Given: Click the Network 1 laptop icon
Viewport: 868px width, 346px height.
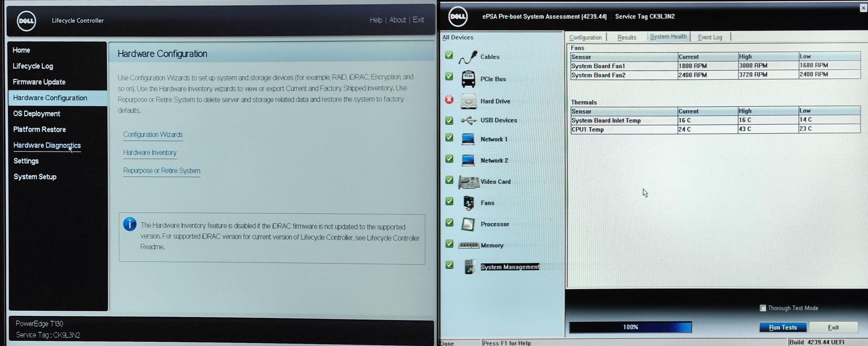Looking at the screenshot, I should coord(468,139).
